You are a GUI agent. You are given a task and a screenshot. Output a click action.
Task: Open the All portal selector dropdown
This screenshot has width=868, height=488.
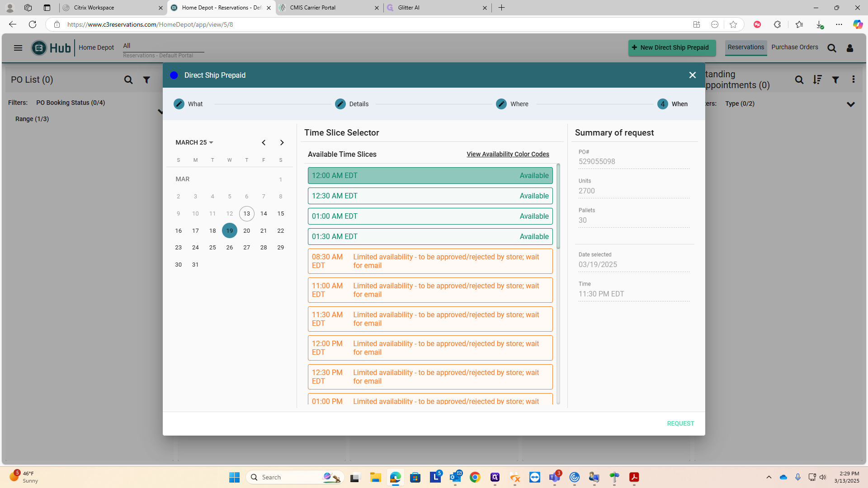(x=163, y=46)
